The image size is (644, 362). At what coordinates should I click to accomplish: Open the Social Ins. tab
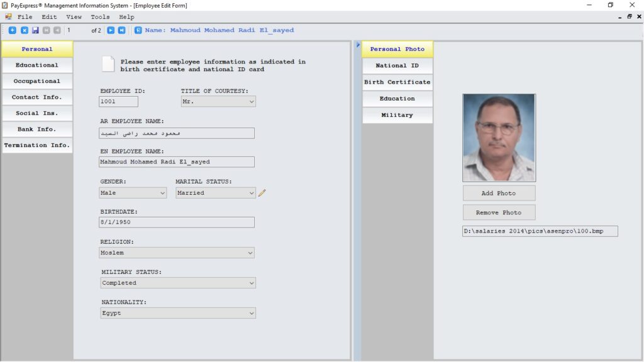click(x=37, y=113)
